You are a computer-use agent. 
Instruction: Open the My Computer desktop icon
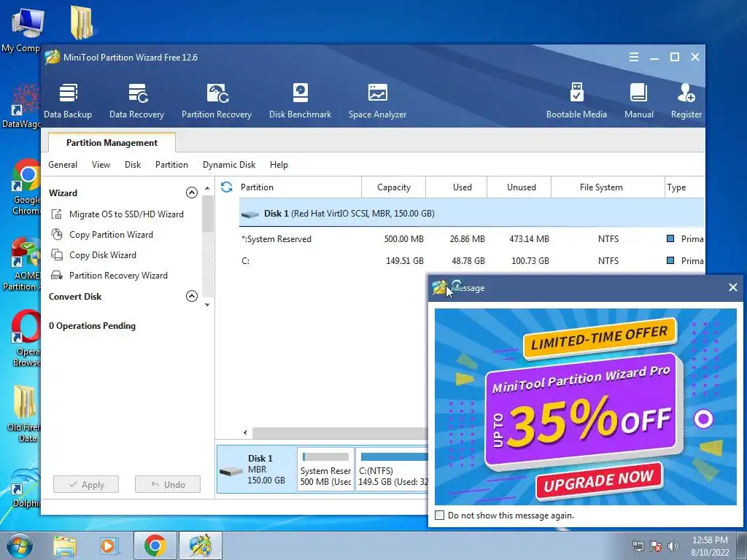point(21,31)
